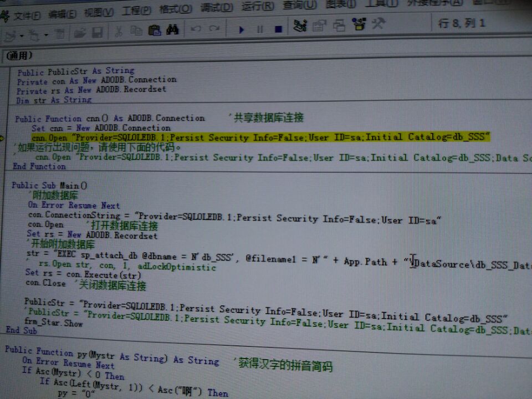
Task: Click the 开始附加数据库 comment
Action: (x=62, y=244)
